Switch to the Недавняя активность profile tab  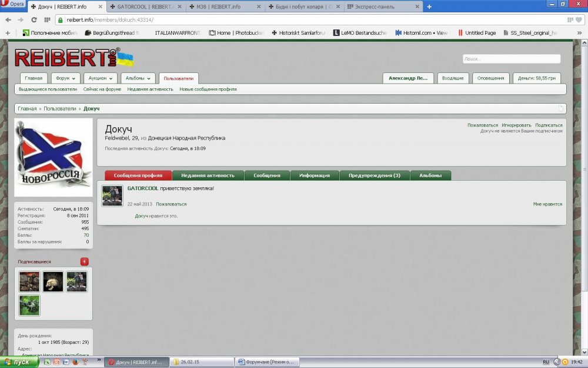point(208,175)
